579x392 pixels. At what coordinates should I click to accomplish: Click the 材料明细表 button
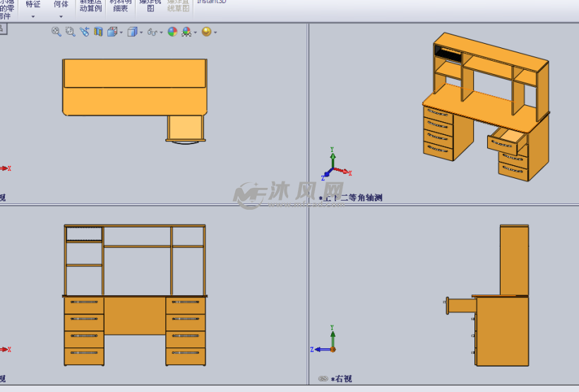120,6
